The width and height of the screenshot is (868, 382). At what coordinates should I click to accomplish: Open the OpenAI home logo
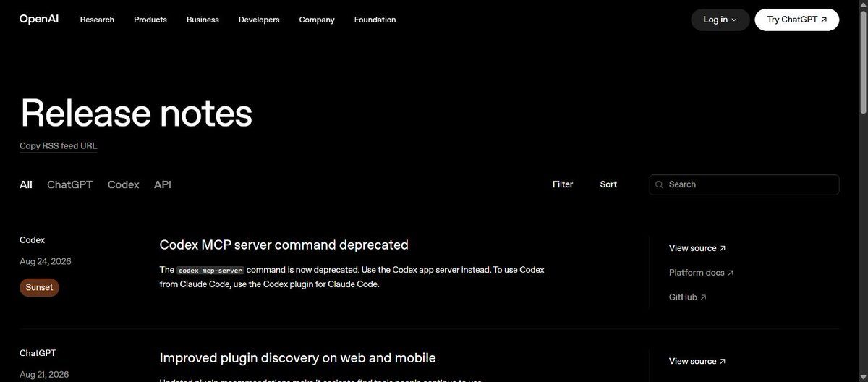pos(40,20)
